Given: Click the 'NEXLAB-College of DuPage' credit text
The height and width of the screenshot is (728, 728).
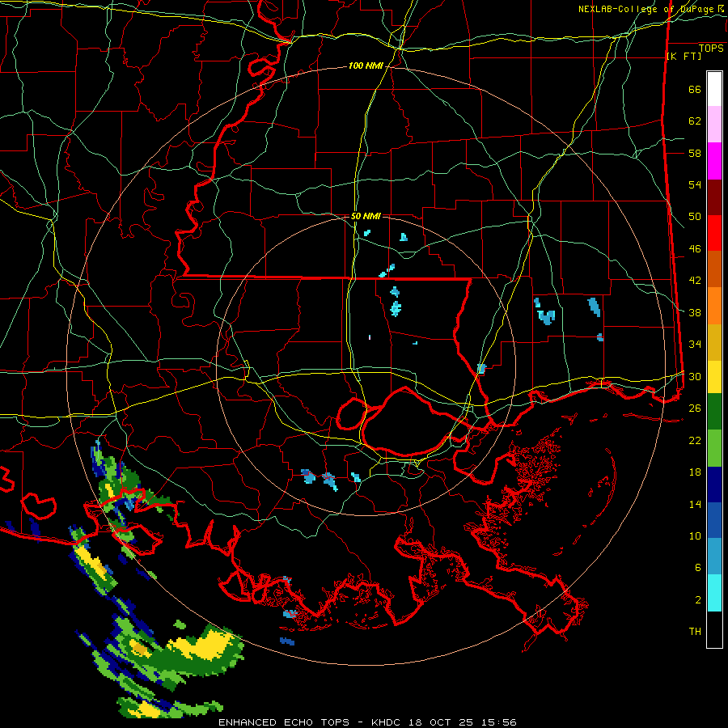Looking at the screenshot, I should pyautogui.click(x=647, y=9).
